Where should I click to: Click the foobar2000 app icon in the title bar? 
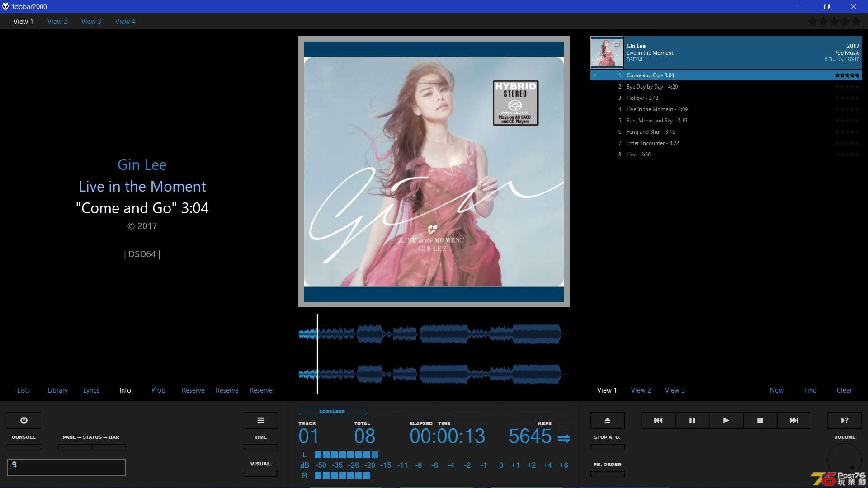[5, 6]
